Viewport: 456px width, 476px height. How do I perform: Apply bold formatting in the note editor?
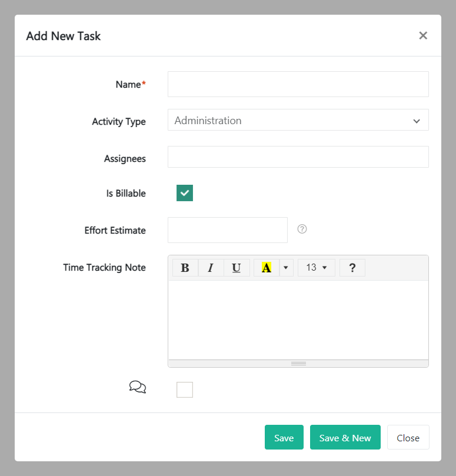[185, 267]
